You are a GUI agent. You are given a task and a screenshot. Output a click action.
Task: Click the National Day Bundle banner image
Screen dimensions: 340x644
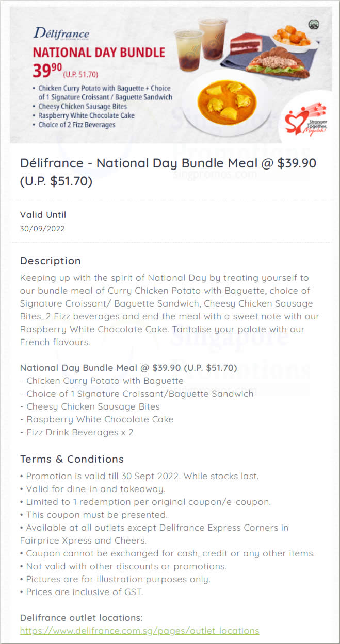[x=170, y=75]
